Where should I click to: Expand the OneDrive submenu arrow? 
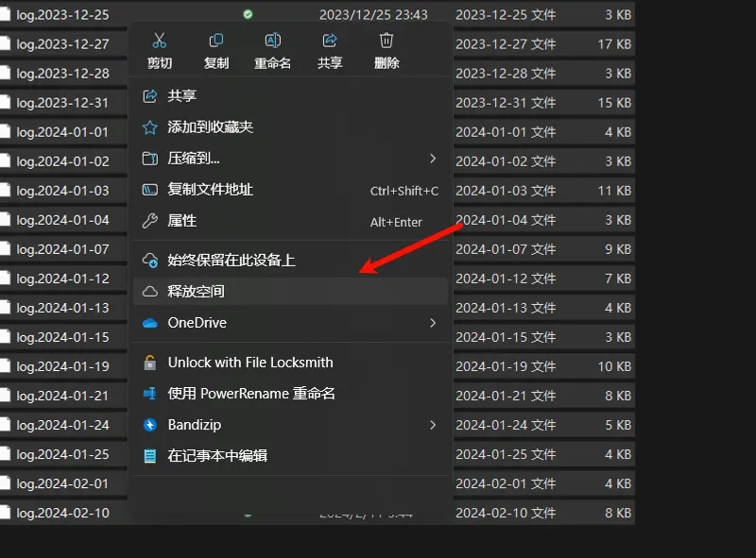(x=433, y=323)
